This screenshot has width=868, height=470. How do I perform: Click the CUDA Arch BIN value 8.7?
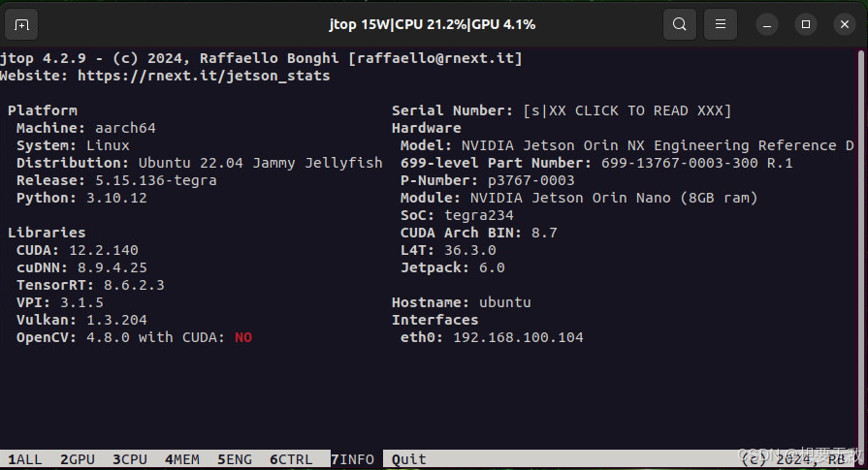(x=544, y=233)
